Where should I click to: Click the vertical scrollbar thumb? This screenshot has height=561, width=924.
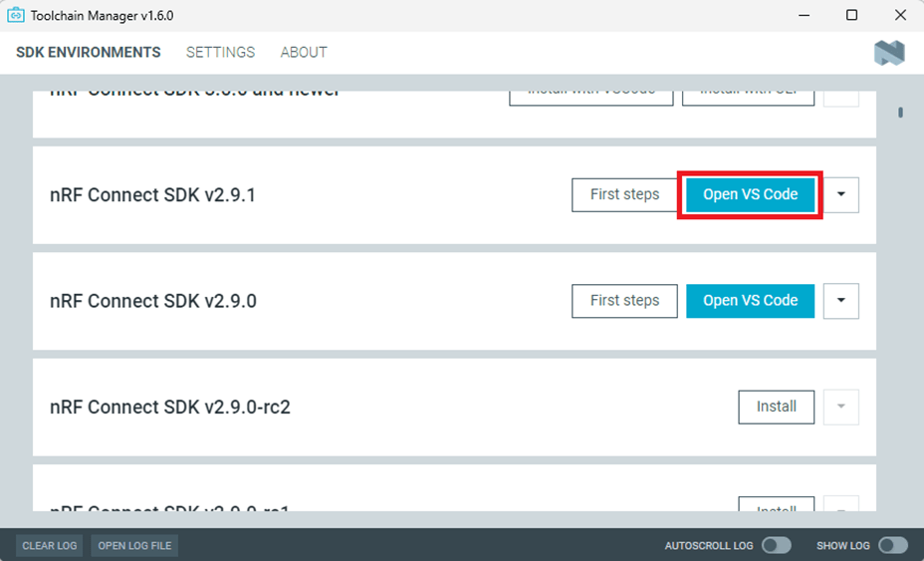click(x=900, y=113)
